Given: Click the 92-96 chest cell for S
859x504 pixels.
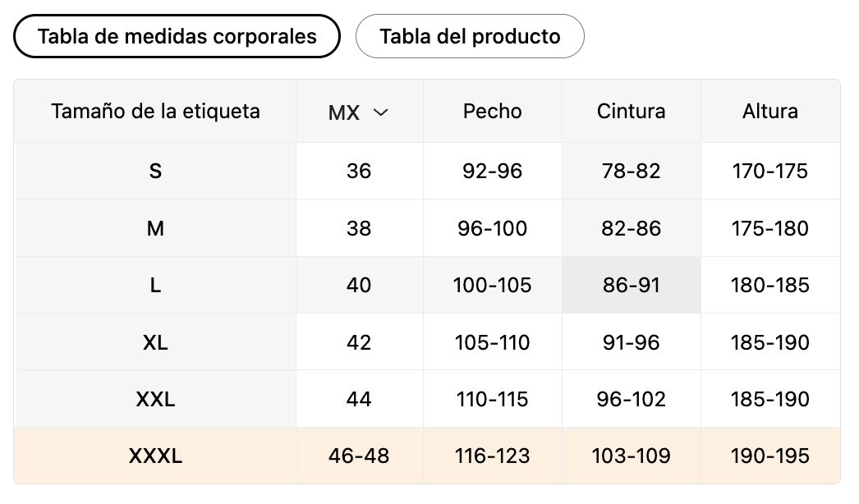Looking at the screenshot, I should [493, 171].
